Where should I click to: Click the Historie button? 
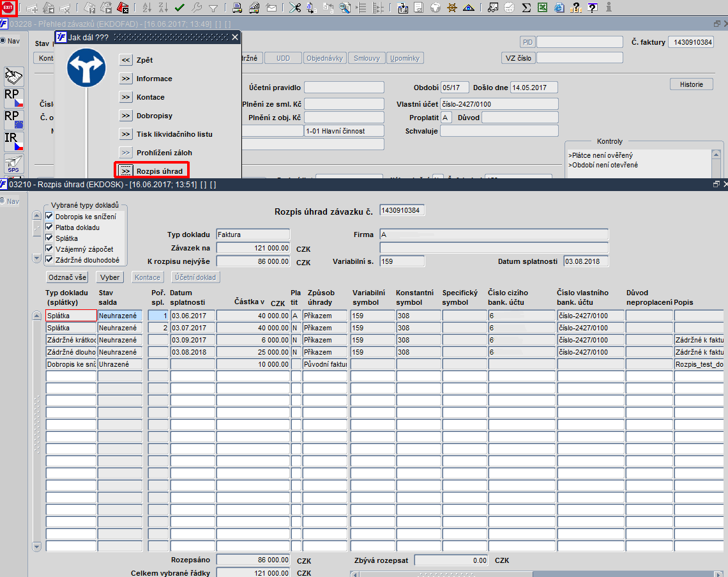[x=691, y=84]
